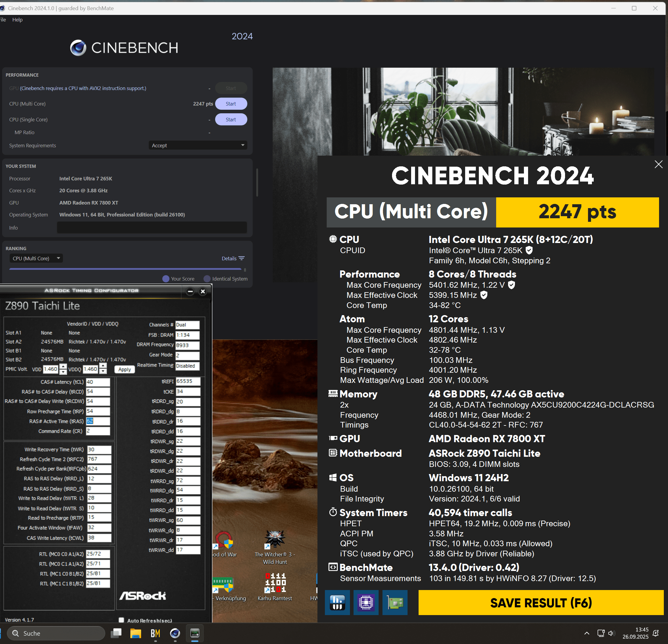The image size is (668, 644).
Task: Click the ranking Details filter icon
Action: coord(242,258)
